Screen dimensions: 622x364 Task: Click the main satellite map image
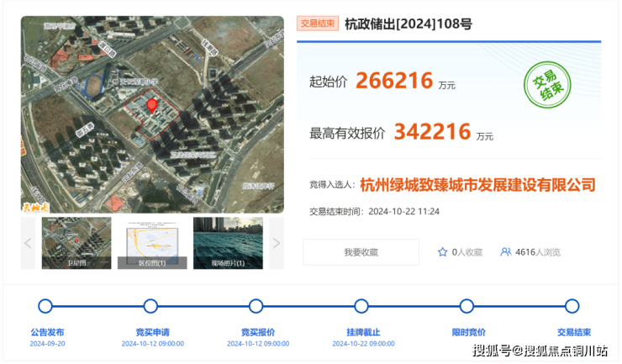(152, 114)
